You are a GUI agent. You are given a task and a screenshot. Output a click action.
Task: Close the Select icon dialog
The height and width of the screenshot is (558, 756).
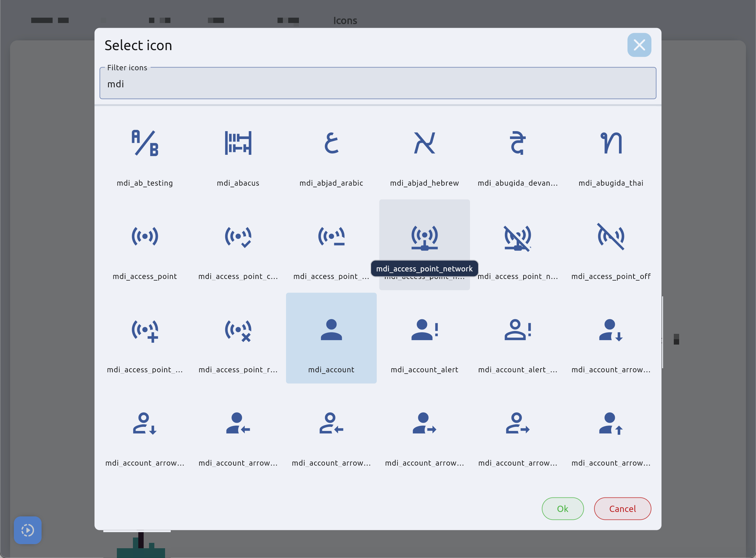pyautogui.click(x=639, y=45)
